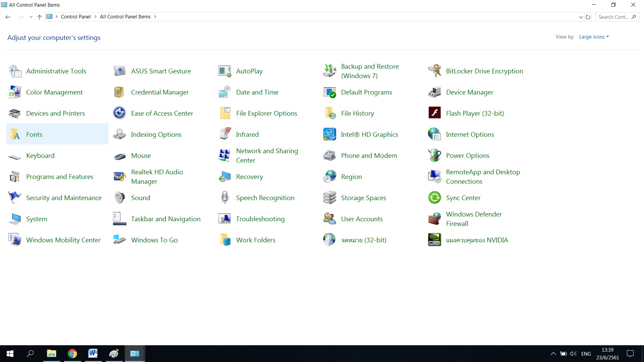Open Speech Recognition link
Image resolution: width=644 pixels, height=362 pixels.
(265, 198)
